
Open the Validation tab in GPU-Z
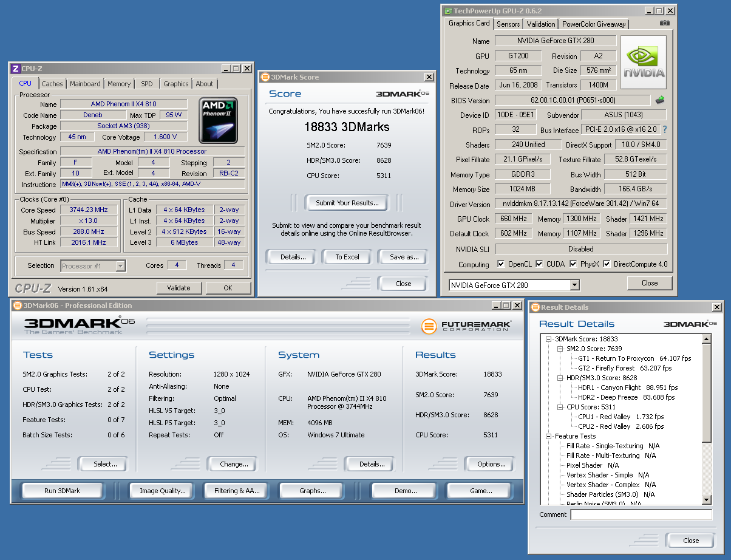click(x=541, y=24)
